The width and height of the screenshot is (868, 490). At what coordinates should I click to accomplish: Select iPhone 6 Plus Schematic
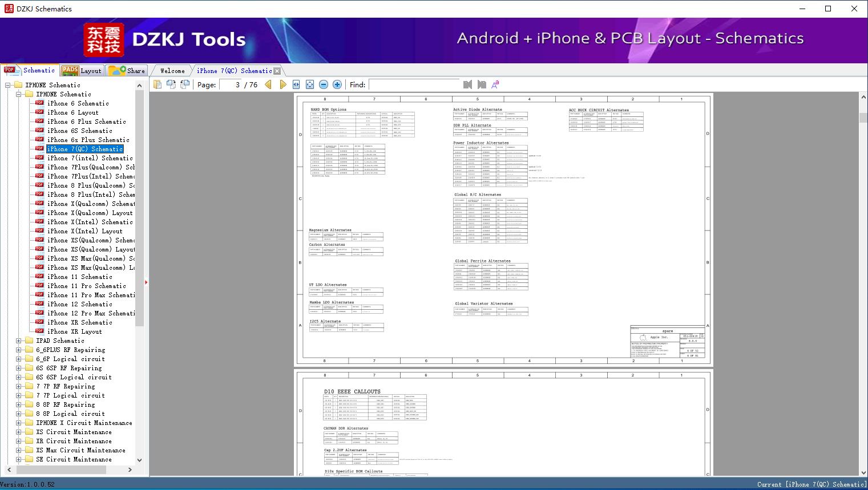tap(86, 122)
